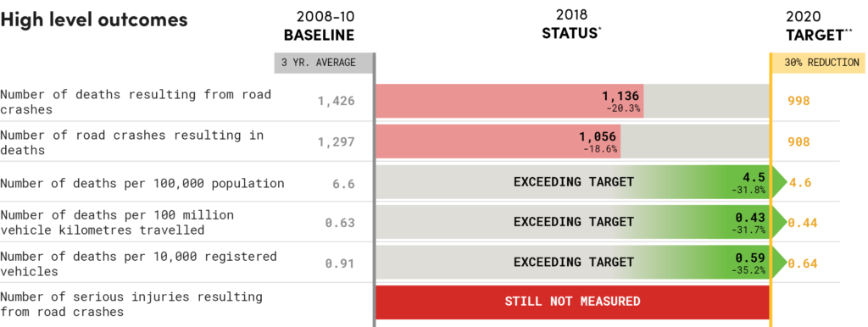Viewport: 868px width, 327px height.
Task: Click the 1,297 baseline value
Action: click(x=336, y=142)
